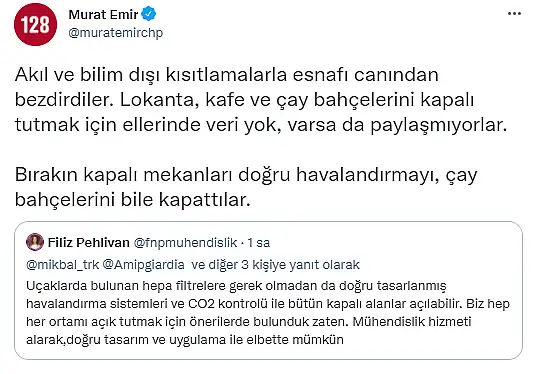Open the @muratemirchp handle link
Screen dimensions: 538x374
[116, 33]
